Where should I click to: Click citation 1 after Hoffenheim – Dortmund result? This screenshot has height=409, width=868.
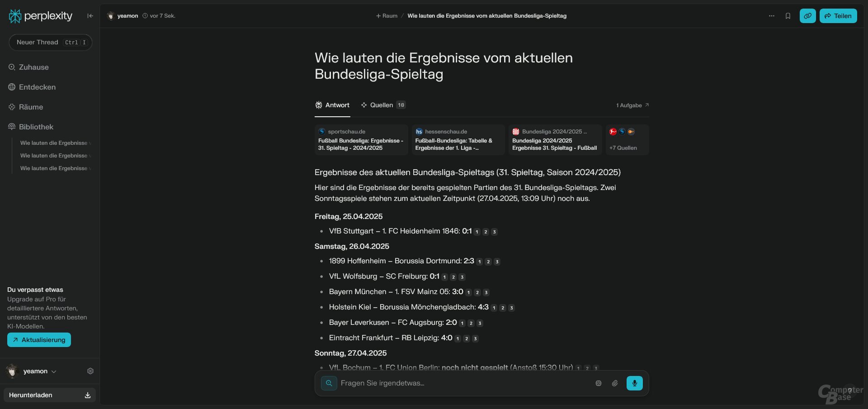480,262
